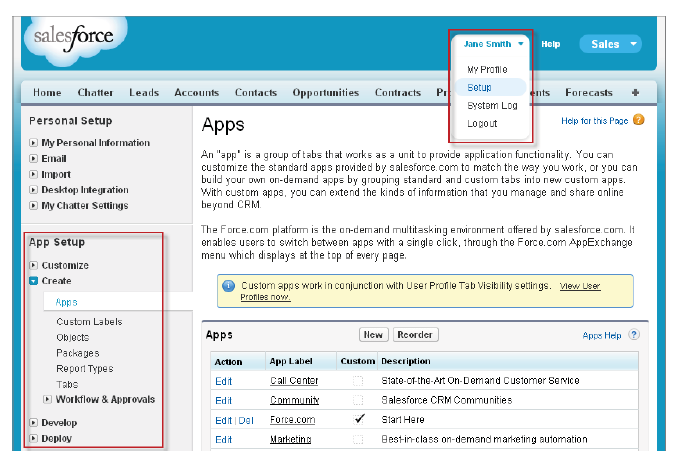Image resolution: width=683 pixels, height=458 pixels.
Task: Select Custom Labels under Create
Action: [89, 322]
